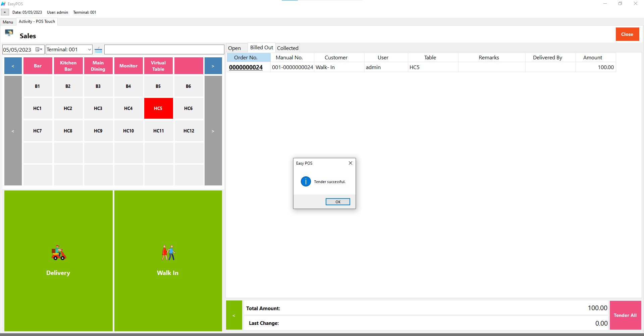Select table B3

98,86
